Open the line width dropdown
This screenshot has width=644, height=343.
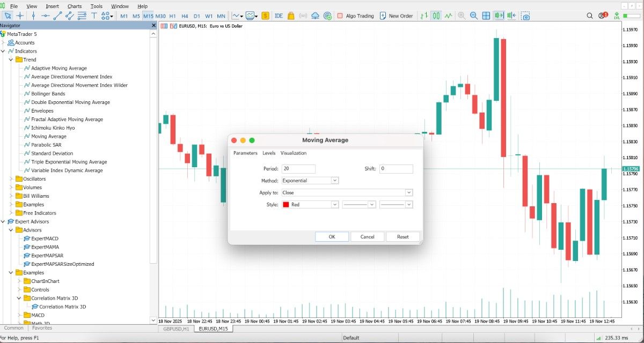click(x=396, y=204)
